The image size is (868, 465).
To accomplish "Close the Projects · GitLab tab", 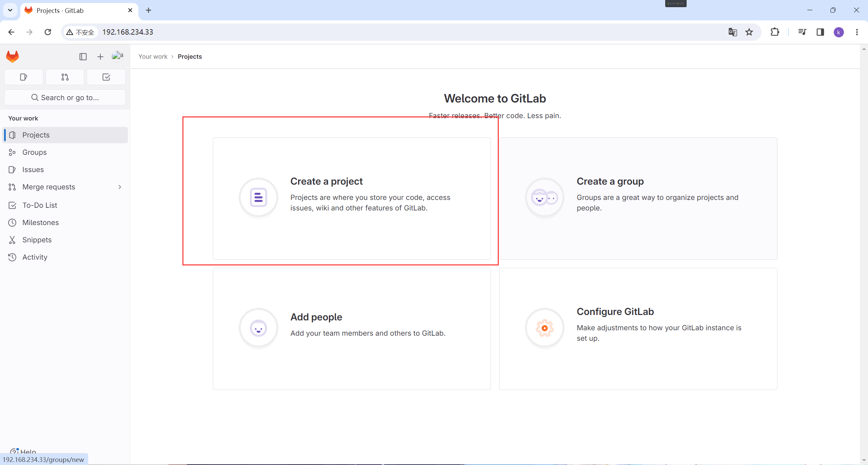I will pos(130,11).
